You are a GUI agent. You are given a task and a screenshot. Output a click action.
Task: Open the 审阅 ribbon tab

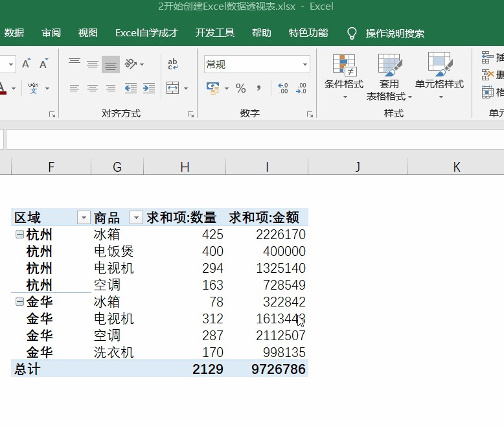[x=51, y=33]
